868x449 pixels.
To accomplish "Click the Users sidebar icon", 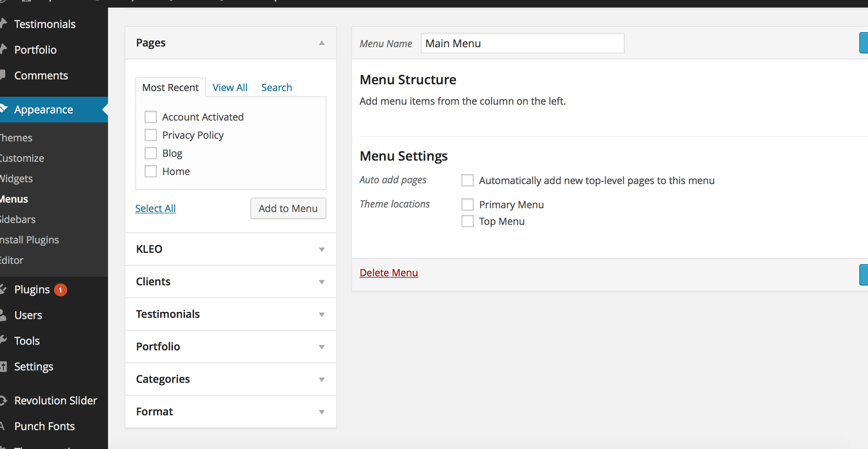I will point(3,315).
